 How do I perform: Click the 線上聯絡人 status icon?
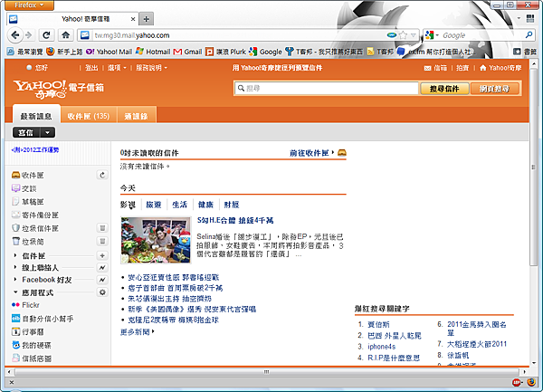pos(102,267)
